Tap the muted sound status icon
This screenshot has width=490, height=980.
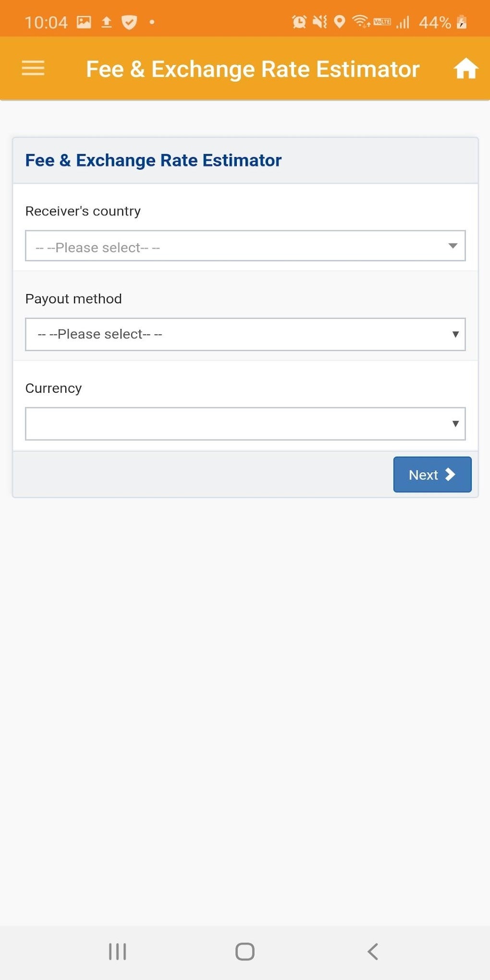[x=319, y=22]
